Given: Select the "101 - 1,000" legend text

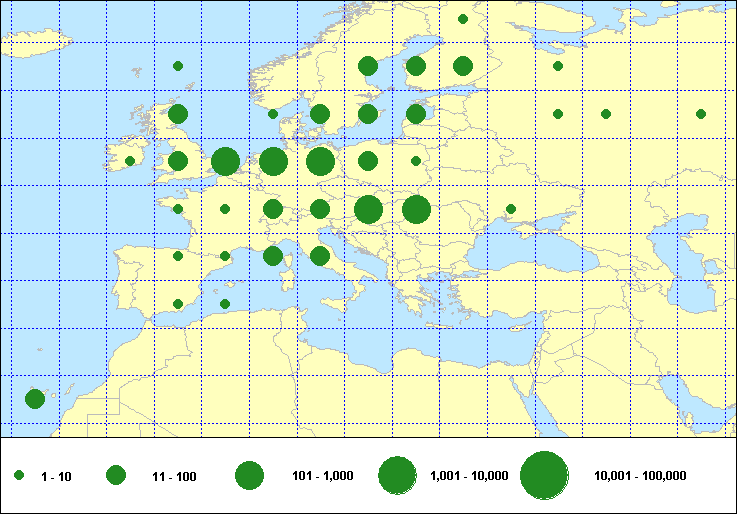Looking at the screenshot, I should (323, 477).
